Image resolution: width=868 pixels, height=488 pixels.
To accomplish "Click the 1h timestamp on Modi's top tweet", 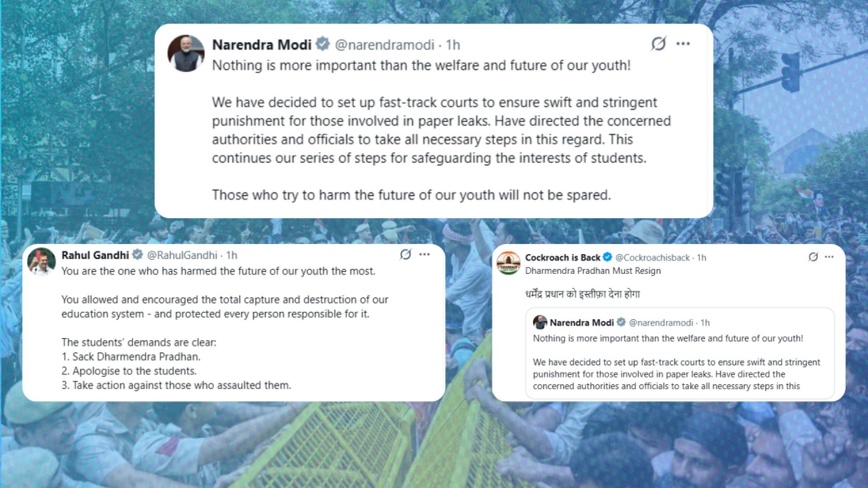I will [453, 45].
